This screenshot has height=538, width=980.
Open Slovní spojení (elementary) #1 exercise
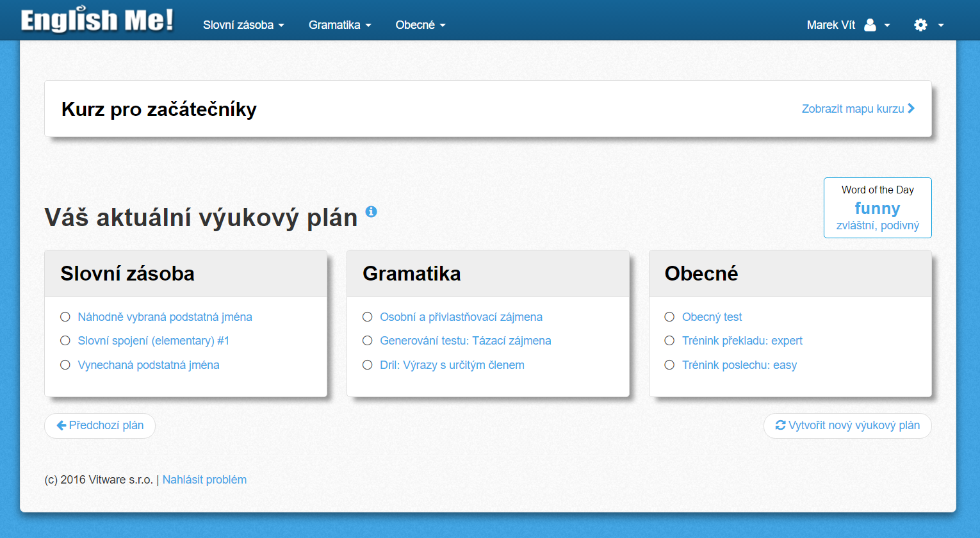(153, 341)
